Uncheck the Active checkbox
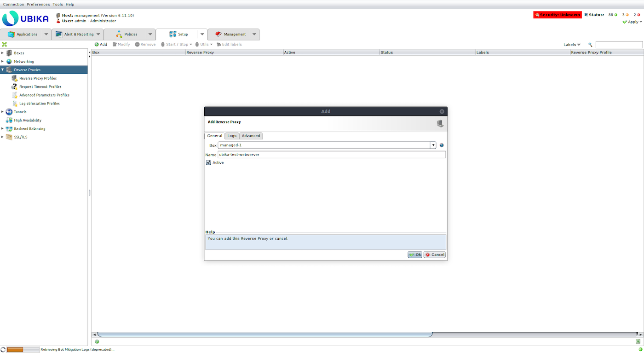 208,163
